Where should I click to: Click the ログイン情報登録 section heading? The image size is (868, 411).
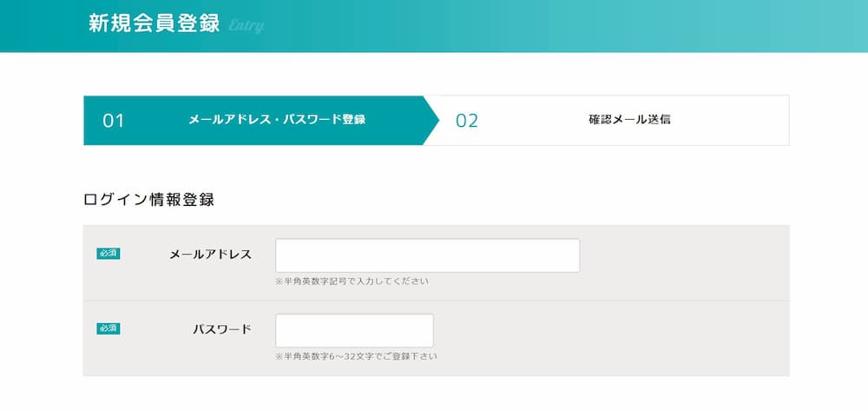148,200
